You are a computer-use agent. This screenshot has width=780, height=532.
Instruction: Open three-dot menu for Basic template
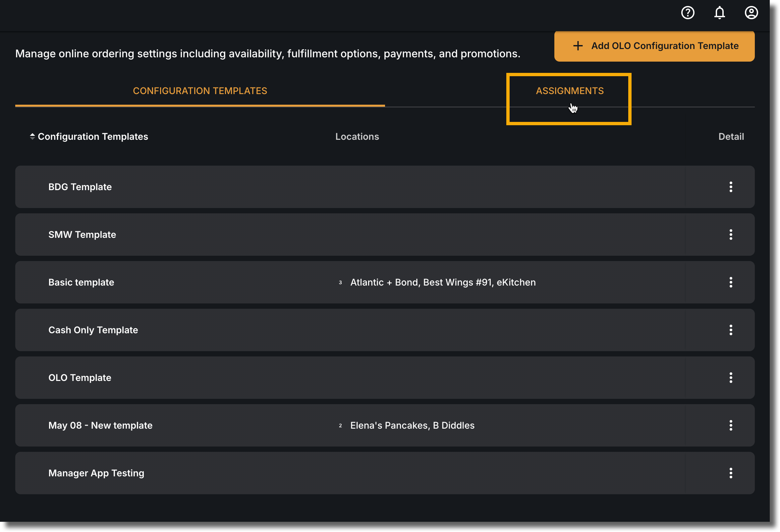click(731, 282)
